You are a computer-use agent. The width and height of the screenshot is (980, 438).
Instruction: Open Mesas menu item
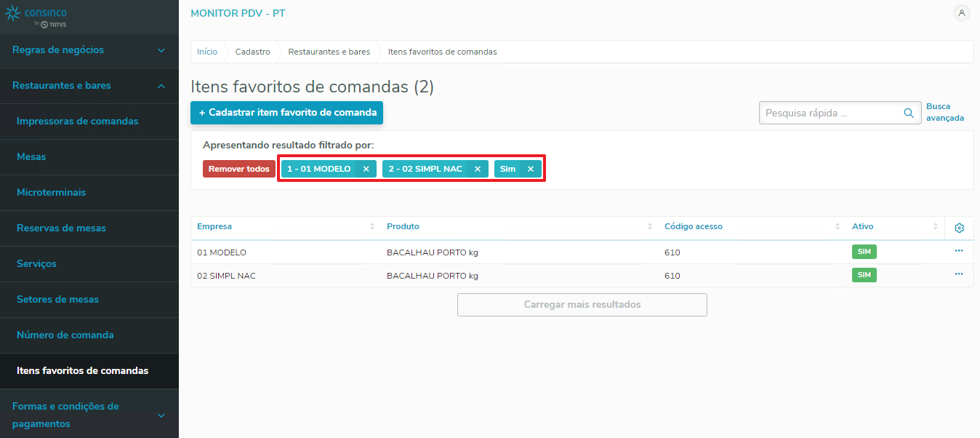(89, 157)
